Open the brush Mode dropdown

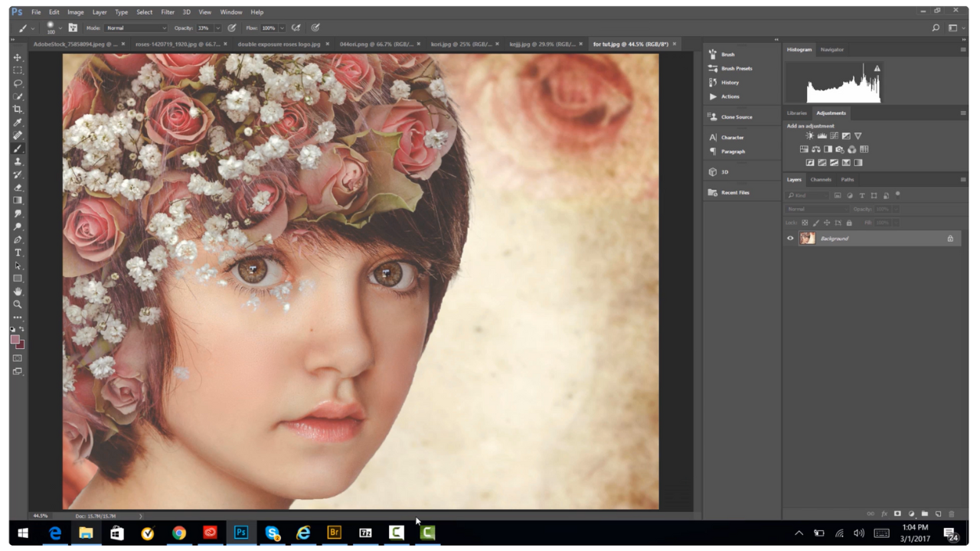(136, 28)
